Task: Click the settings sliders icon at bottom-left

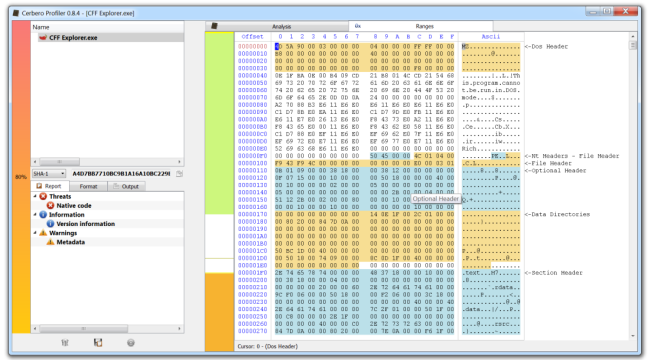Action: pyautogui.click(x=65, y=343)
